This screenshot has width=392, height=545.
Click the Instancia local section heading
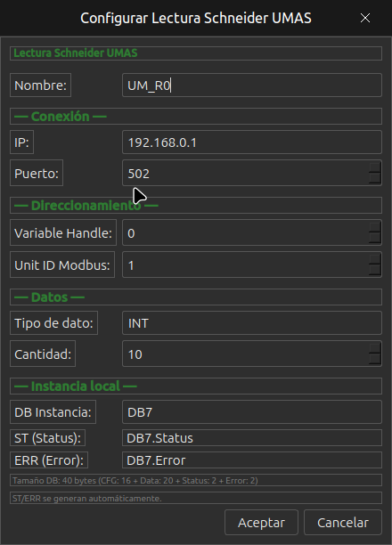(196, 386)
